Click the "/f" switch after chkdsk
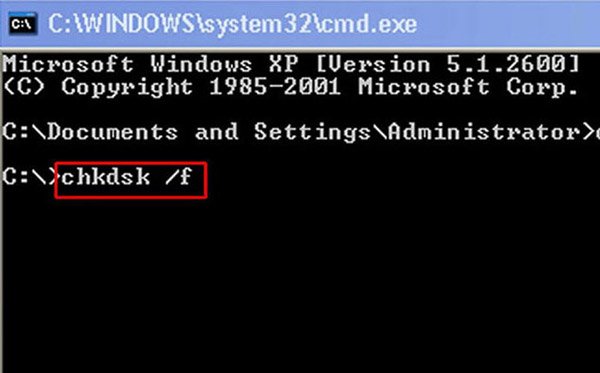Screen dimensions: 600x373 click(179, 177)
